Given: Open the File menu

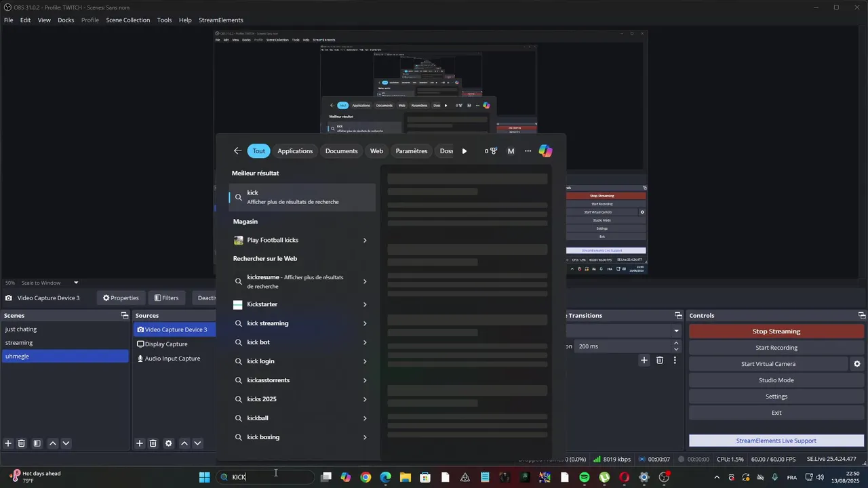Looking at the screenshot, I should [9, 20].
